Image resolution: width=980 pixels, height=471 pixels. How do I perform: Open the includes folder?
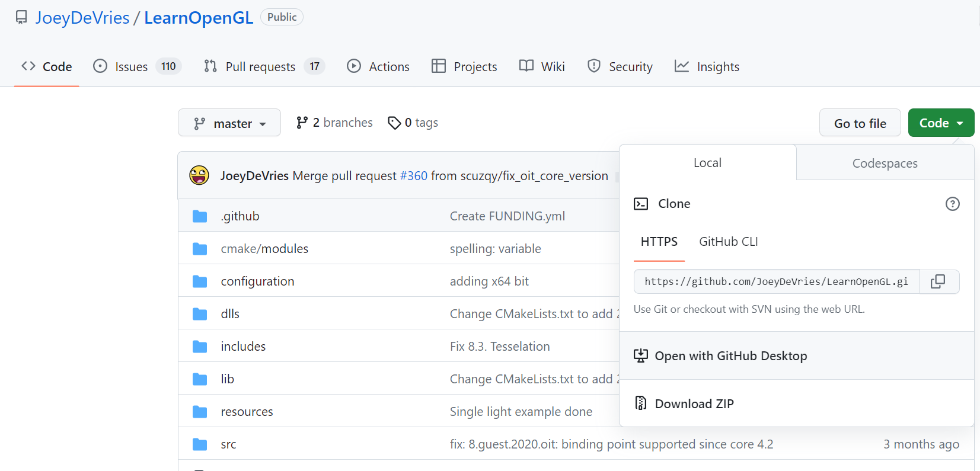(243, 347)
